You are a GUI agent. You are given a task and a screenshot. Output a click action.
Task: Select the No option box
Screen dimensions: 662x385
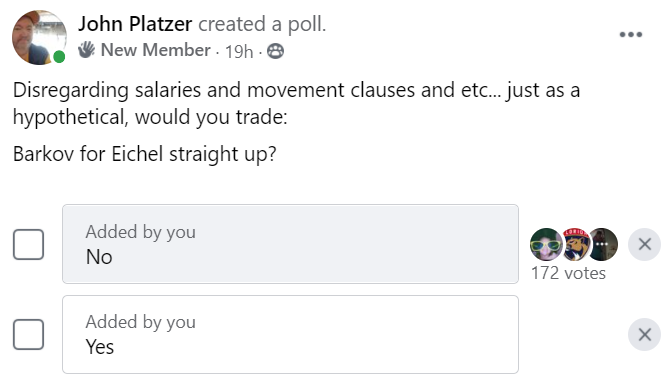click(290, 244)
